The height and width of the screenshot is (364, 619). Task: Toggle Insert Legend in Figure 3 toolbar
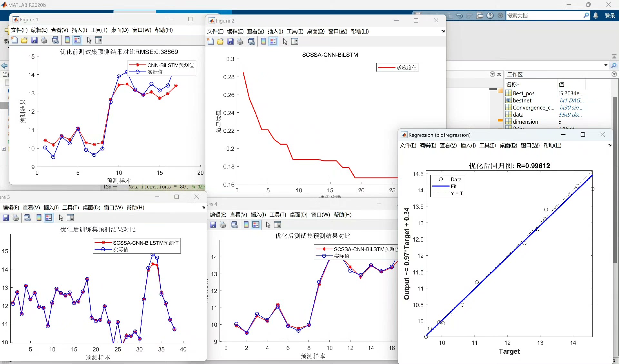(49, 218)
